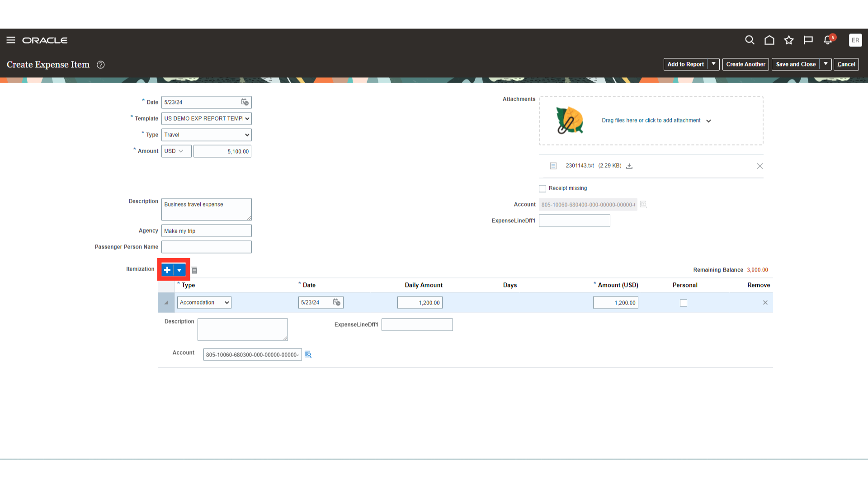Click Save and Close button
The height and width of the screenshot is (488, 868).
(796, 64)
